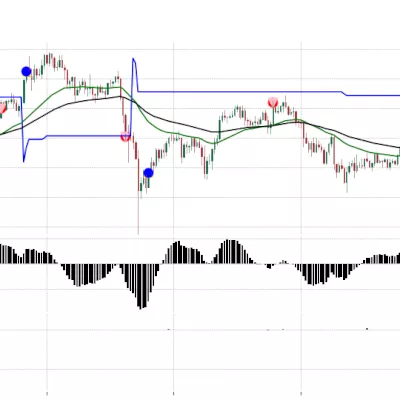Select the blue signal dot beneath the deepest sell-off
The height and width of the screenshot is (400, 400).
click(x=148, y=173)
